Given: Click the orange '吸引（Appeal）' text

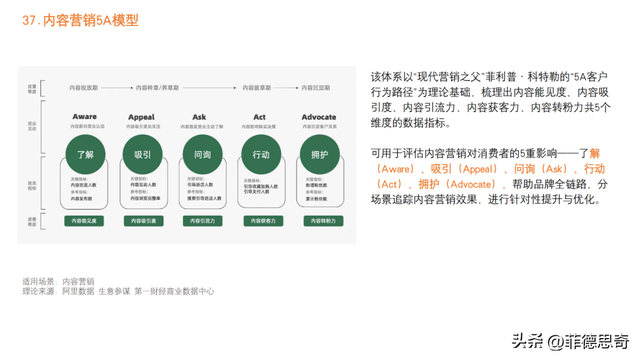Looking at the screenshot, I should tap(465, 169).
